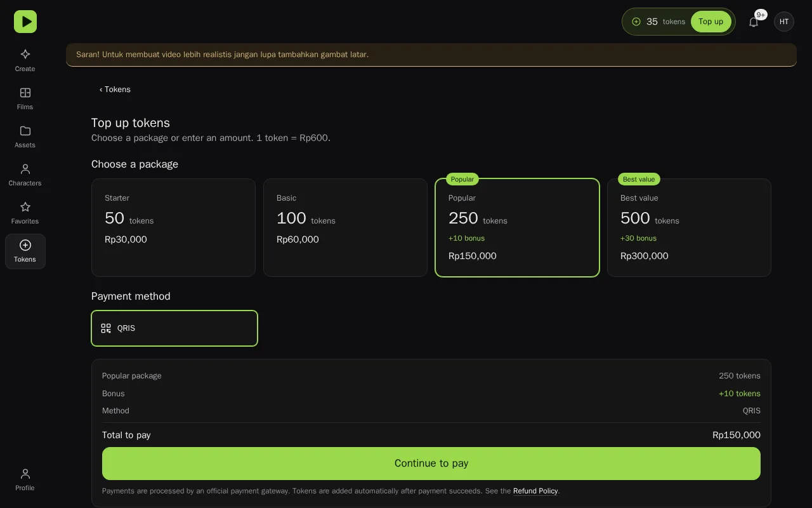Click the 9+ notification badge
Image resolution: width=812 pixels, height=508 pixels.
tap(761, 15)
